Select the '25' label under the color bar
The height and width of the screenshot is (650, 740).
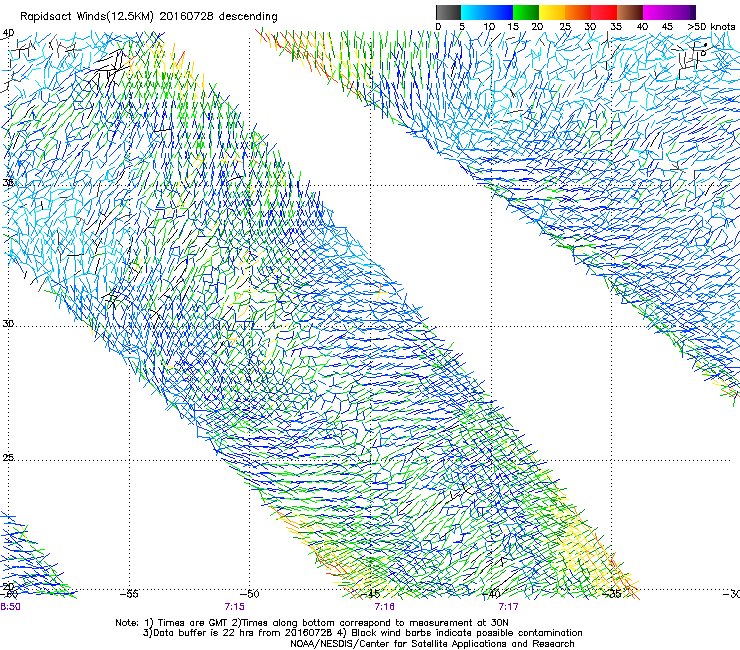(x=565, y=26)
